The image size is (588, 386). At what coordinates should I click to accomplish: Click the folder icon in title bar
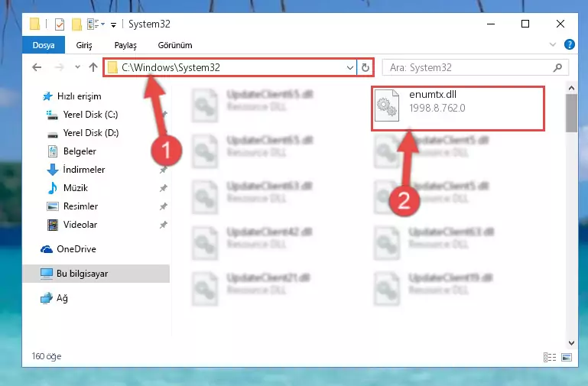click(34, 24)
